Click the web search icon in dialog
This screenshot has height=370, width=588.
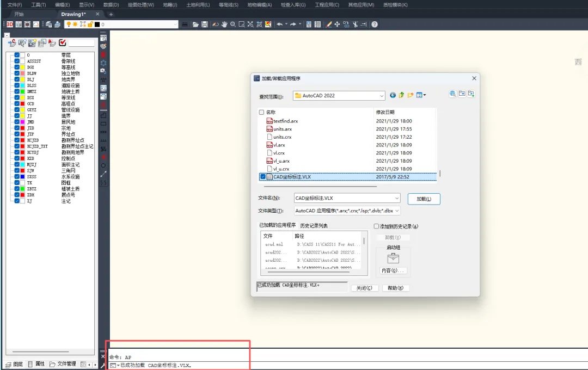(x=452, y=94)
